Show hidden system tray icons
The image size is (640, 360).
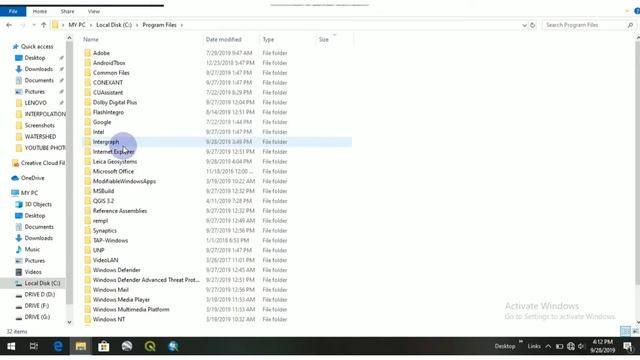548,347
